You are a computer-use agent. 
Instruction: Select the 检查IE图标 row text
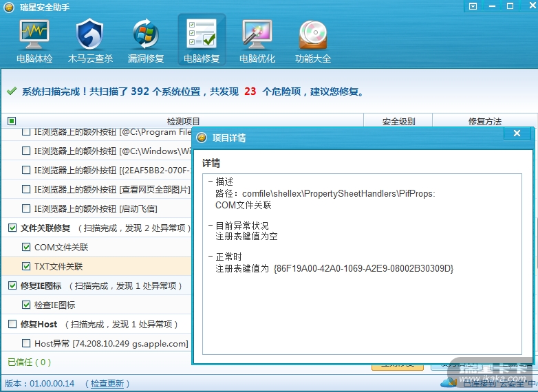55,305
